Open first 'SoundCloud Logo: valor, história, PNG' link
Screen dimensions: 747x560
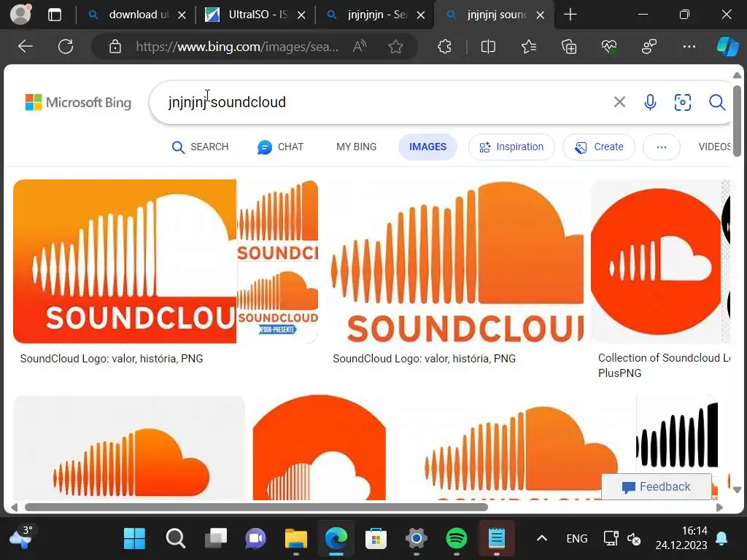(112, 359)
